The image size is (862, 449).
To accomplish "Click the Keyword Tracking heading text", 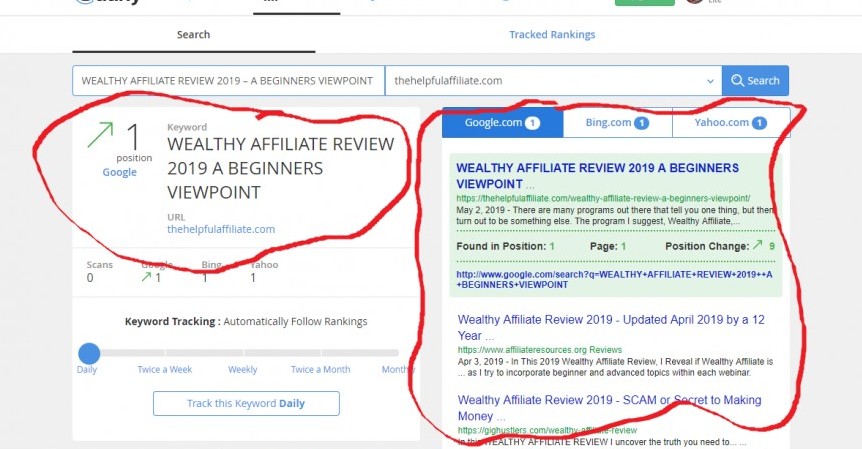I will pos(173,321).
